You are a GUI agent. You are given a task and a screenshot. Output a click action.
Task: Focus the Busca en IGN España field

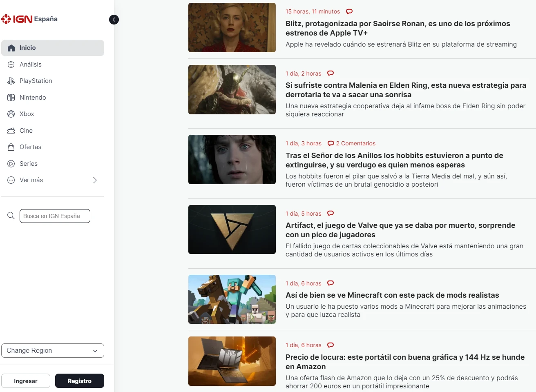tap(55, 216)
